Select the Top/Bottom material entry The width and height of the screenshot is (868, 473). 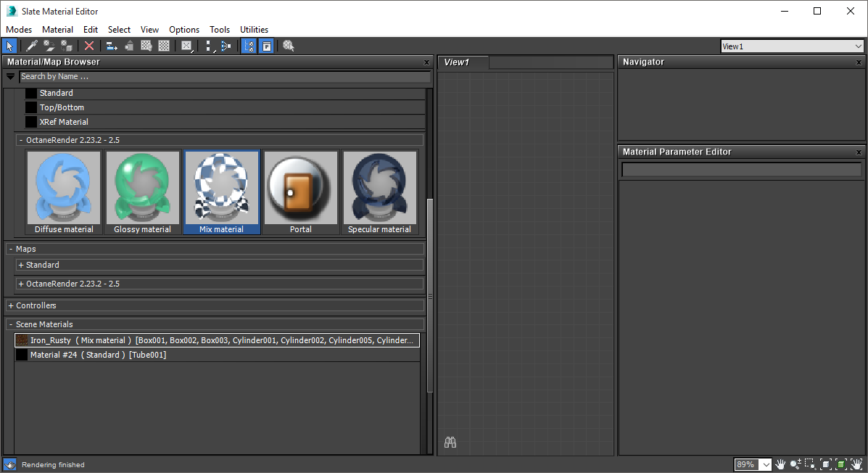[224, 107]
